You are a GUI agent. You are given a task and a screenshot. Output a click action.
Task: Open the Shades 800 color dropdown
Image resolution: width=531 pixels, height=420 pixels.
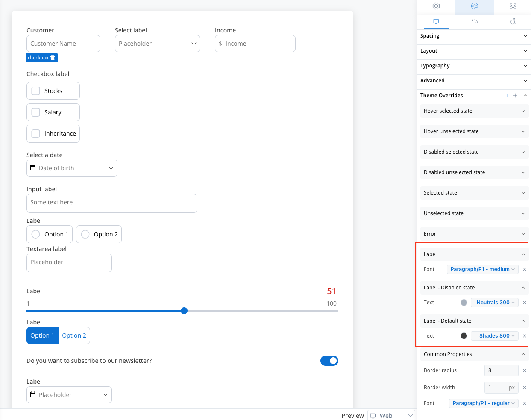(495, 336)
